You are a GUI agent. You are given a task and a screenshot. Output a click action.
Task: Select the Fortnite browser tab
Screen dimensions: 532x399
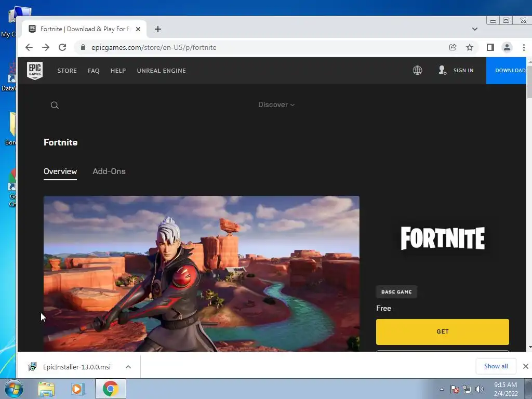point(84,29)
